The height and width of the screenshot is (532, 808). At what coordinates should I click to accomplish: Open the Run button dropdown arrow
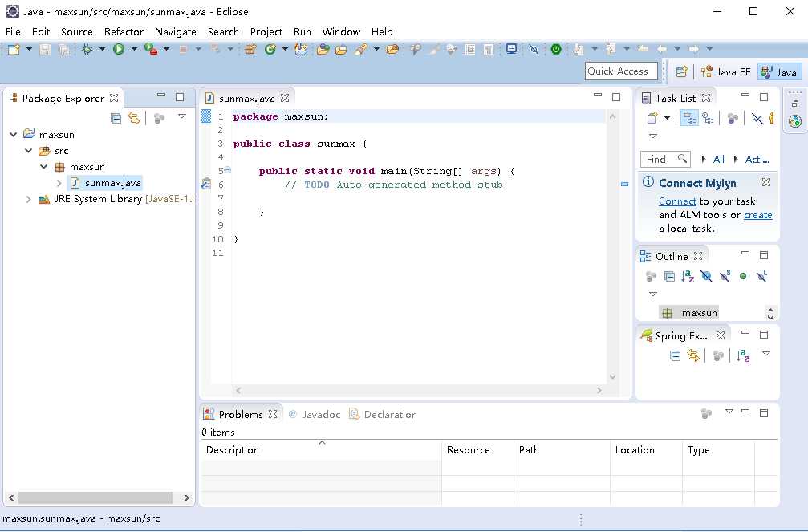coord(132,50)
